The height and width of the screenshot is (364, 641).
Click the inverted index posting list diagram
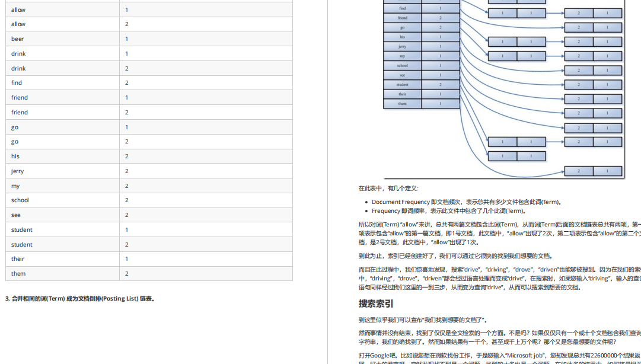point(503,89)
